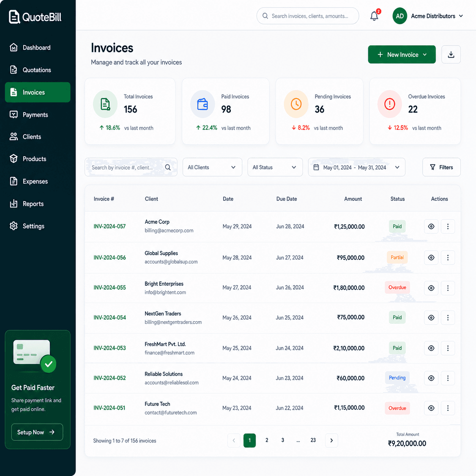Viewport: 476px width, 476px height.
Task: Open Clients in sidebar
Action: click(x=38, y=137)
